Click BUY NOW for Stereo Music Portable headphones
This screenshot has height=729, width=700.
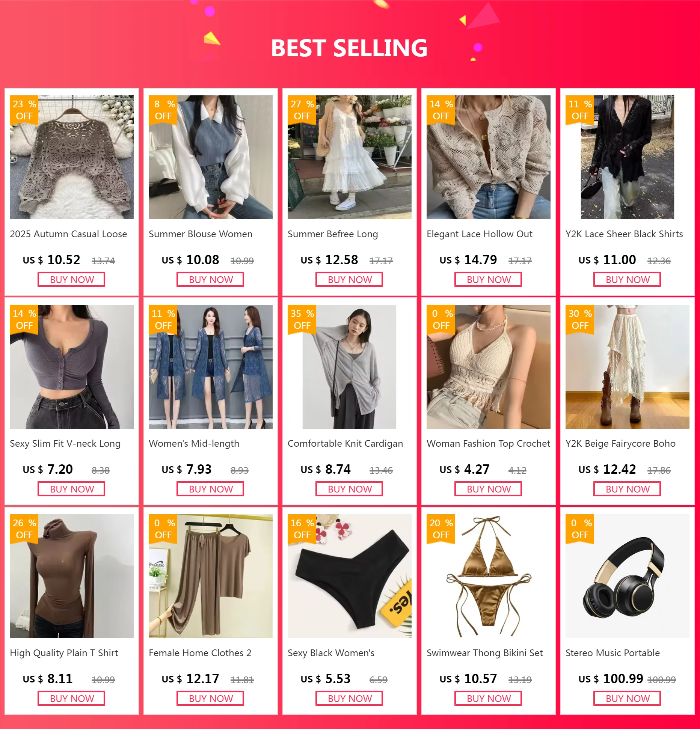tap(627, 699)
